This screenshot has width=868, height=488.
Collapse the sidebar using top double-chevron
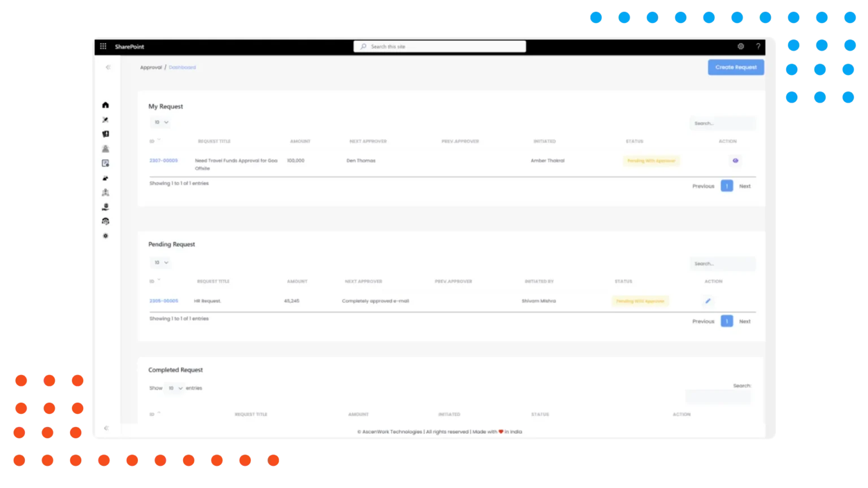click(108, 67)
